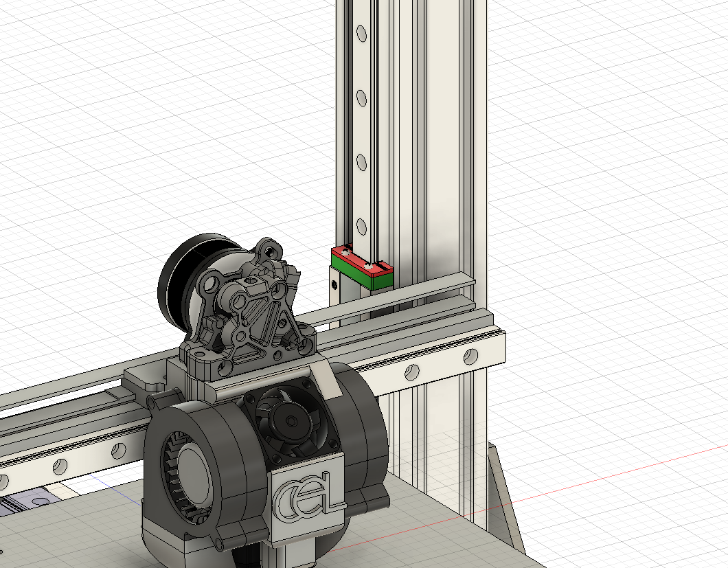Click the topmost hole in the vertical rail
This screenshot has width=728, height=568.
point(359,33)
